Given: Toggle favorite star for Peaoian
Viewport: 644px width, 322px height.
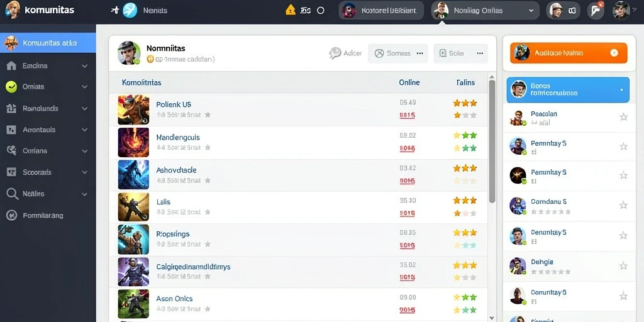Looking at the screenshot, I should pos(623,117).
